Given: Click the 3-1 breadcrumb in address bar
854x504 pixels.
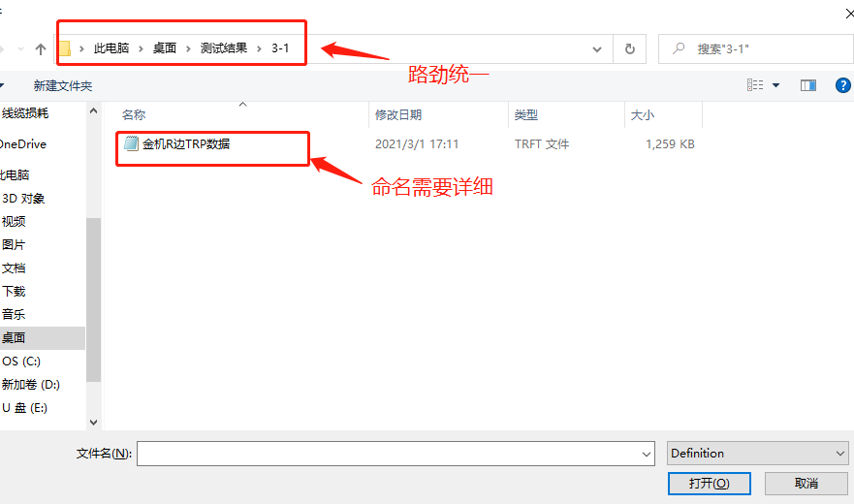Looking at the screenshot, I should pos(280,48).
